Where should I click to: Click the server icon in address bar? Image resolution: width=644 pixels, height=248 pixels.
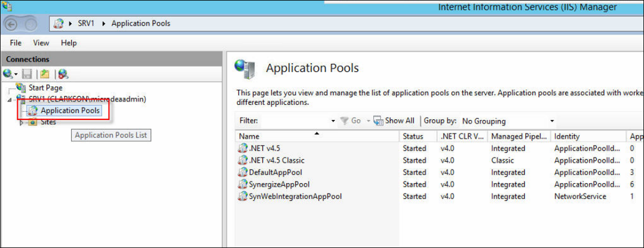[x=59, y=23]
